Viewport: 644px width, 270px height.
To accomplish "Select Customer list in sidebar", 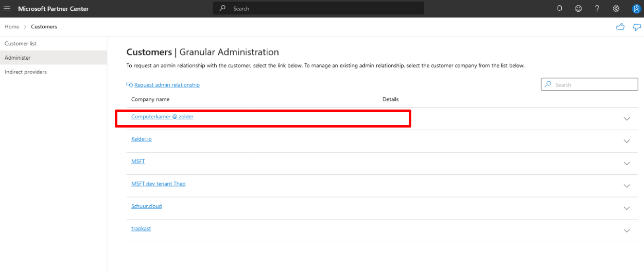I will click(x=54, y=44).
